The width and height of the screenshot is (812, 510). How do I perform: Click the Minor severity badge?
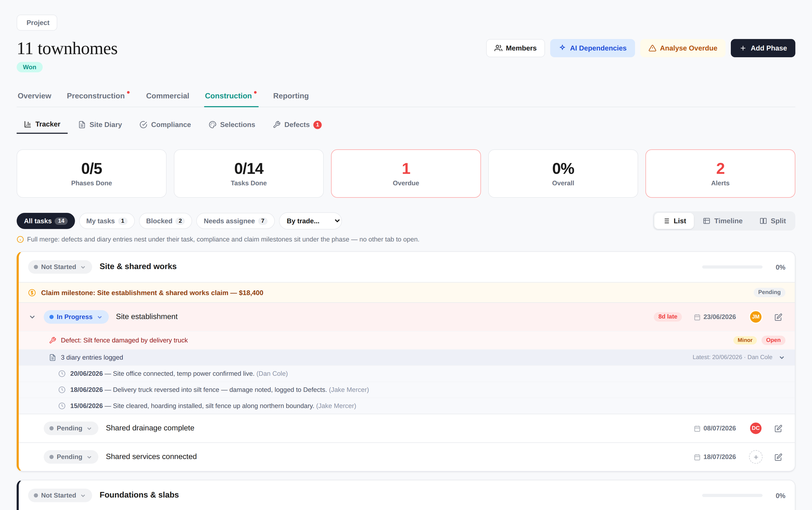click(745, 340)
